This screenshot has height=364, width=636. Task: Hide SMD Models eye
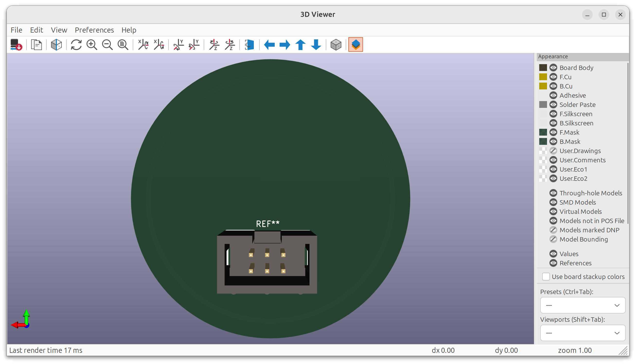553,202
